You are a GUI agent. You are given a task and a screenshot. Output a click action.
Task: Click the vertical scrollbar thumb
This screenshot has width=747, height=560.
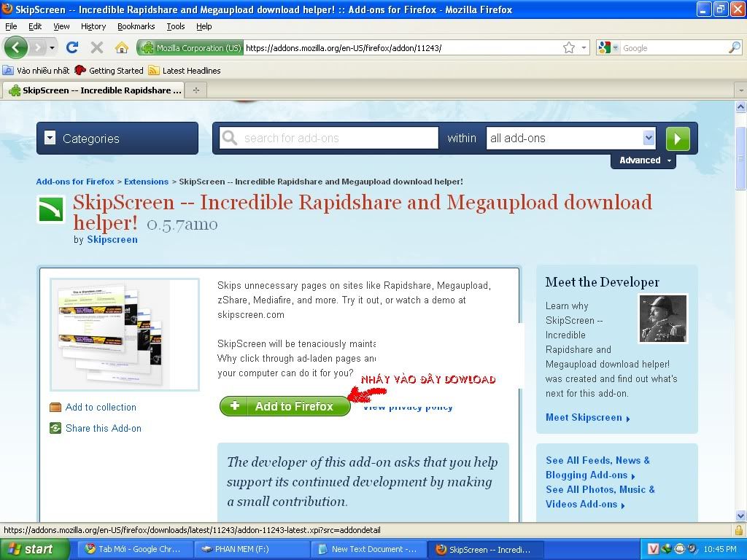[x=740, y=158]
